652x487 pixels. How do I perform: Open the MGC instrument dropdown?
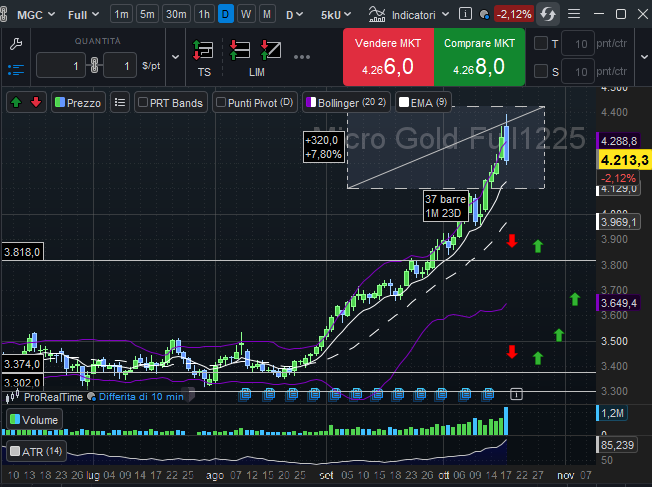tap(36, 15)
